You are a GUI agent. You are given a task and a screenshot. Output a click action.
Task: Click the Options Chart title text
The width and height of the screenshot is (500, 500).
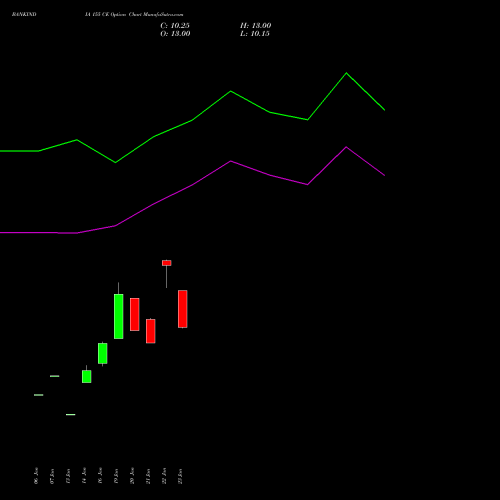pos(134,15)
